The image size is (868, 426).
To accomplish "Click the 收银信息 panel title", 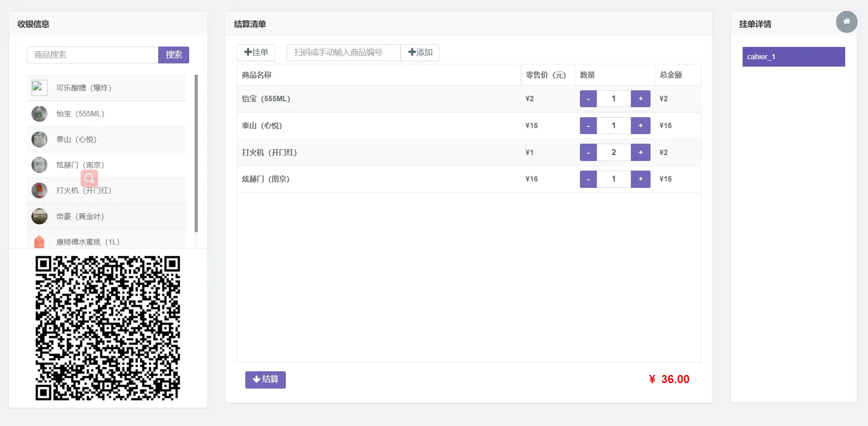I will [x=33, y=24].
